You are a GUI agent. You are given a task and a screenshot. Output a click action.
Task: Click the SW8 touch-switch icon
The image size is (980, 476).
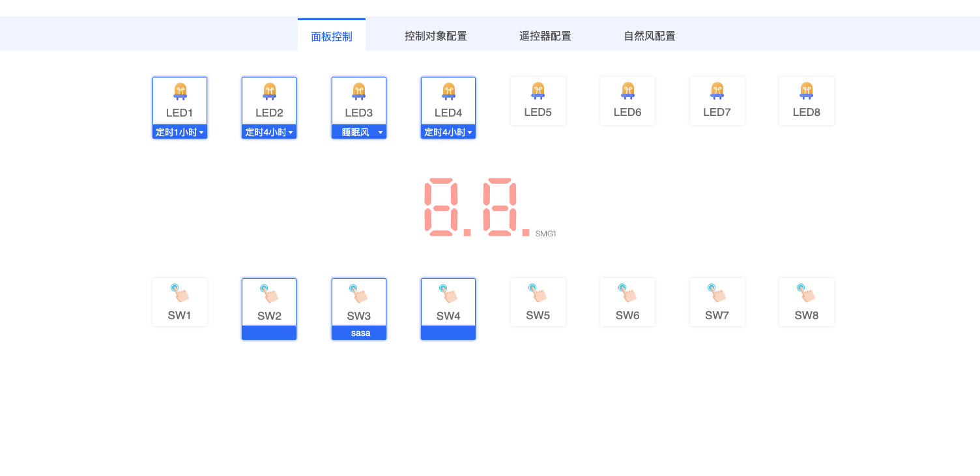pyautogui.click(x=807, y=293)
